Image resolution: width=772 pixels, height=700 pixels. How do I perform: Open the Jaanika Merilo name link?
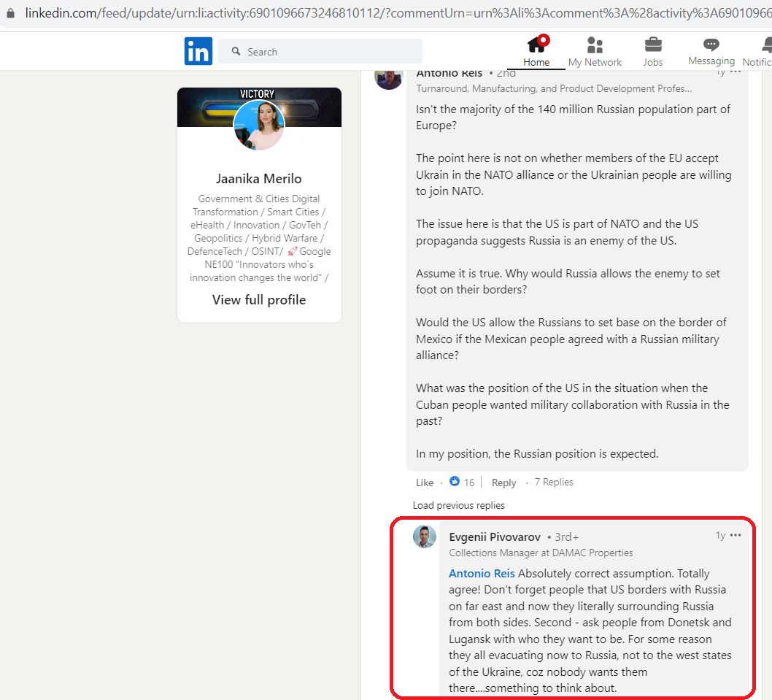pos(259,178)
